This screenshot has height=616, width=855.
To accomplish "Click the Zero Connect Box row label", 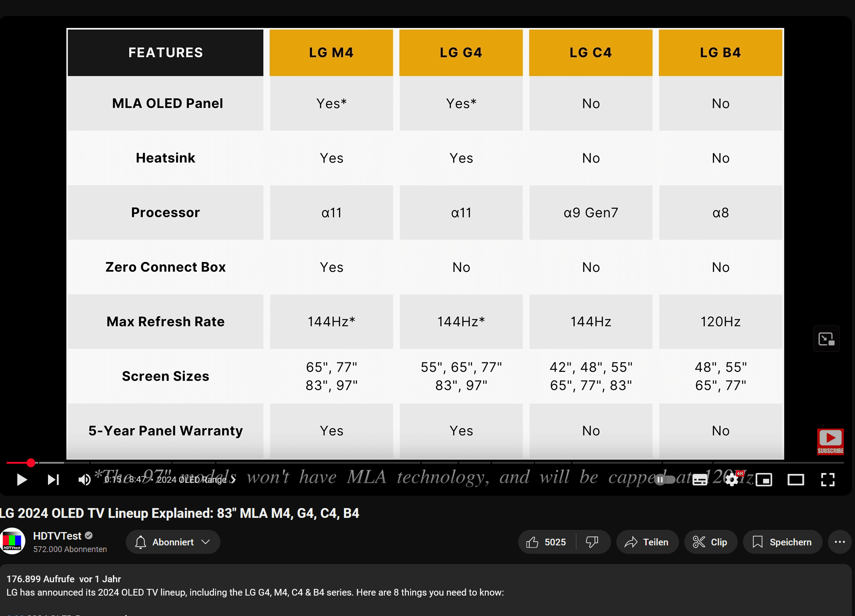I will pyautogui.click(x=165, y=267).
